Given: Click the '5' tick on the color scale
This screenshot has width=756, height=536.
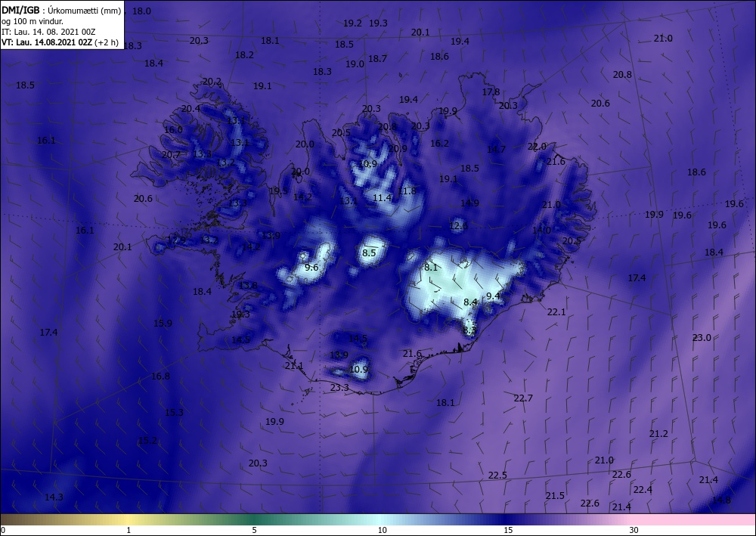Looking at the screenshot, I should coord(254,530).
